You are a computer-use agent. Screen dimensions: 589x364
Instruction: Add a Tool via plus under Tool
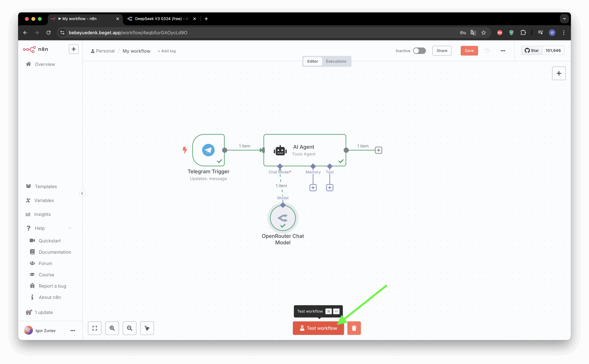click(x=329, y=188)
